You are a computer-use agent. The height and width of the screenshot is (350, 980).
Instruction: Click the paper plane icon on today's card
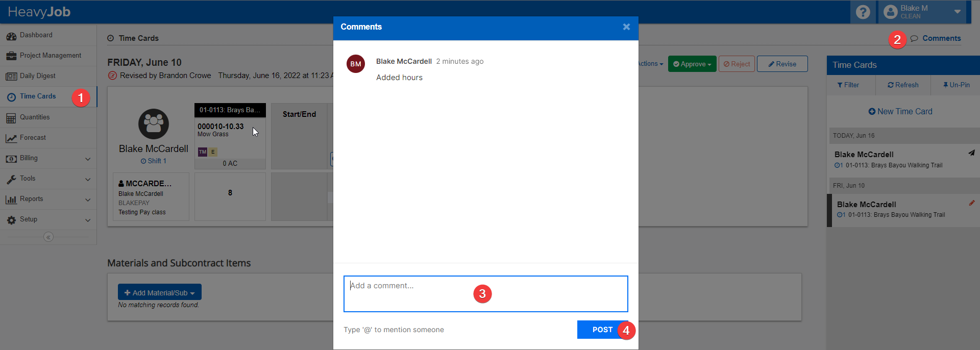[x=971, y=153]
